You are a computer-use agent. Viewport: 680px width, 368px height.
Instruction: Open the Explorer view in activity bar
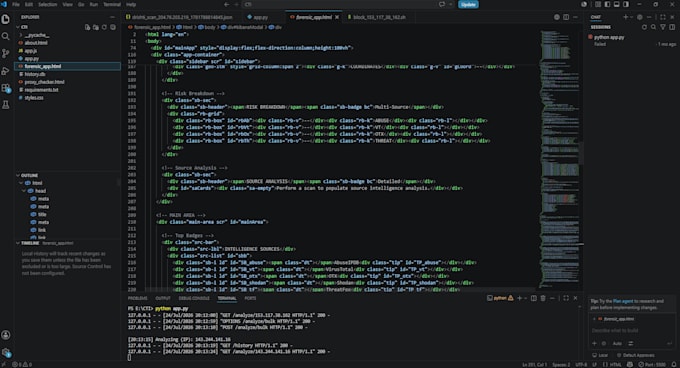coord(6,19)
